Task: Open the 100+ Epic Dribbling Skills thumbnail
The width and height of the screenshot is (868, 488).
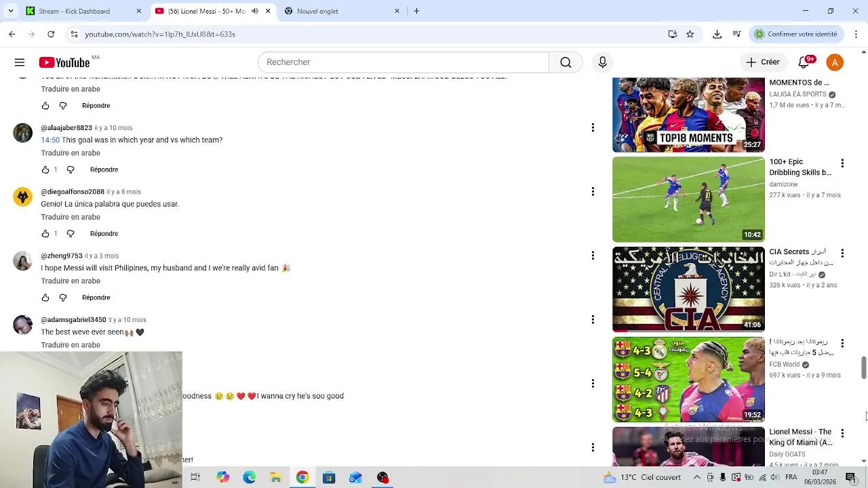Action: tap(688, 199)
